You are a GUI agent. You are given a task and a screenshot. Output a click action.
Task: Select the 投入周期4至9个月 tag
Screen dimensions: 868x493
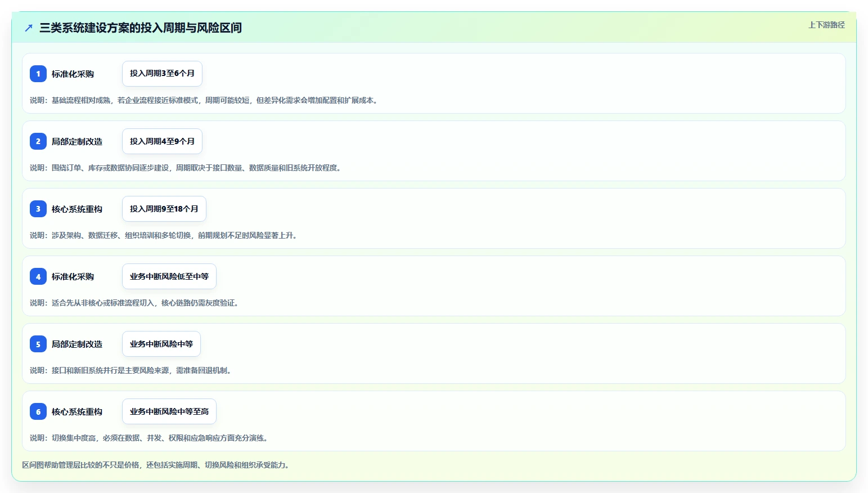(x=162, y=141)
